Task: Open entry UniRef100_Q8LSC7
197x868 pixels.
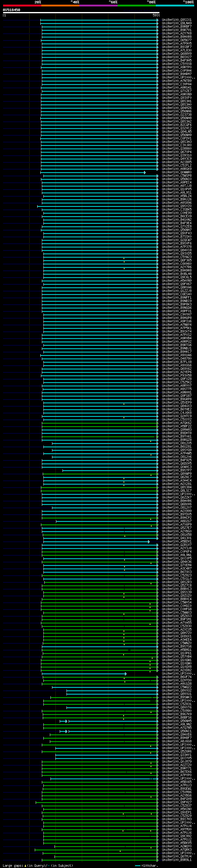Action: [x=176, y=491]
